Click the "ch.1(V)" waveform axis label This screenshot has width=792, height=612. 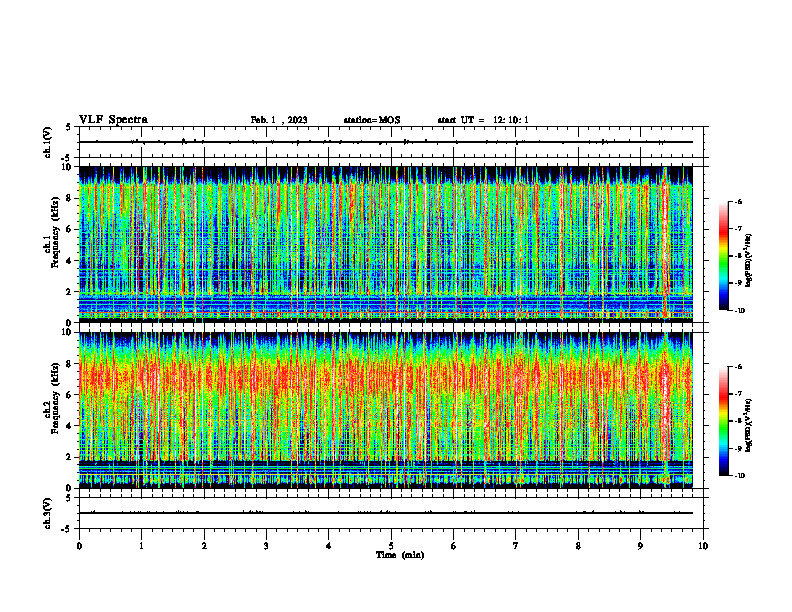tap(47, 142)
